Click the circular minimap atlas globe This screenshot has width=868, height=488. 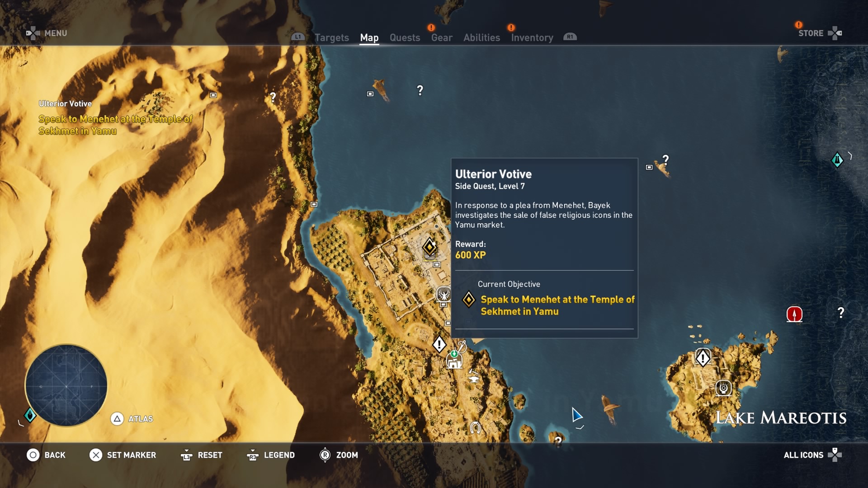pos(66,385)
